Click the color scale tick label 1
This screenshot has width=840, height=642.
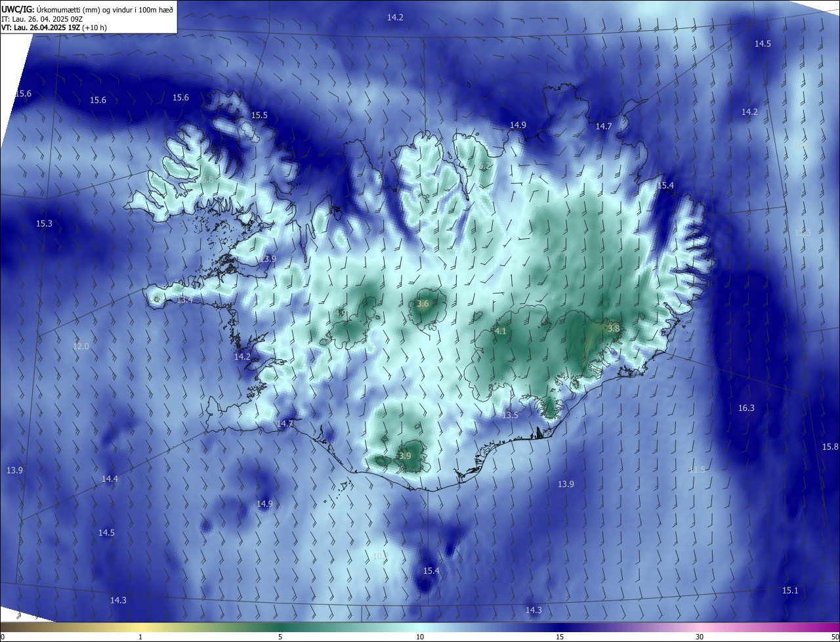pos(140,637)
